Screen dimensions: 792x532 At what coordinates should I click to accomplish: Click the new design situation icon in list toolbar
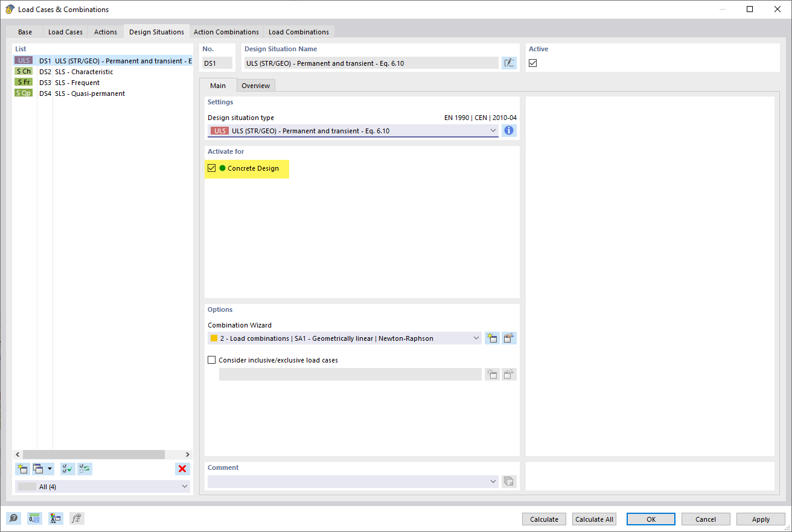point(22,469)
